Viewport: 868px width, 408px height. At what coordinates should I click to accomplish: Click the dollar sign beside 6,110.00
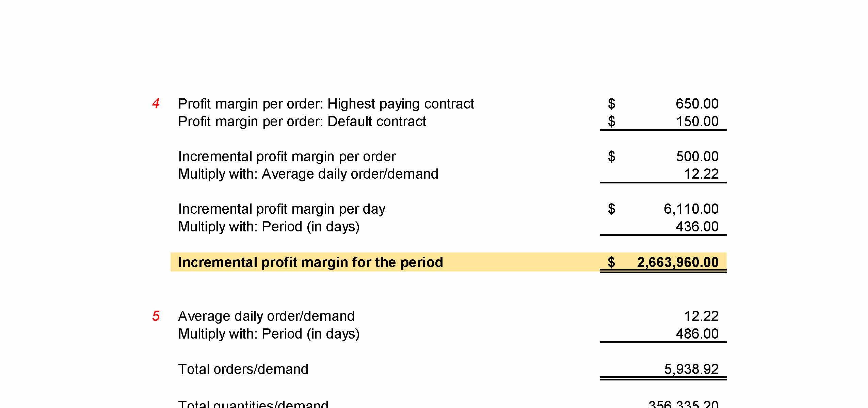click(611, 209)
